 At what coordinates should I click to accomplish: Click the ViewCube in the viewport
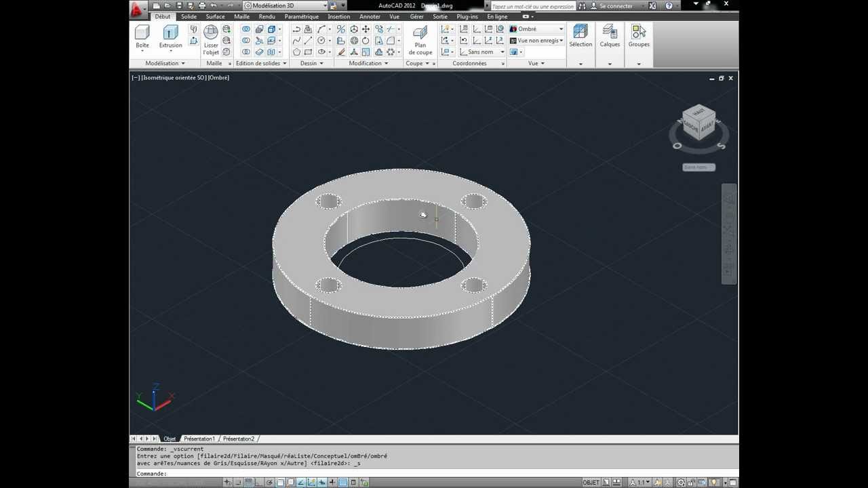(x=698, y=123)
